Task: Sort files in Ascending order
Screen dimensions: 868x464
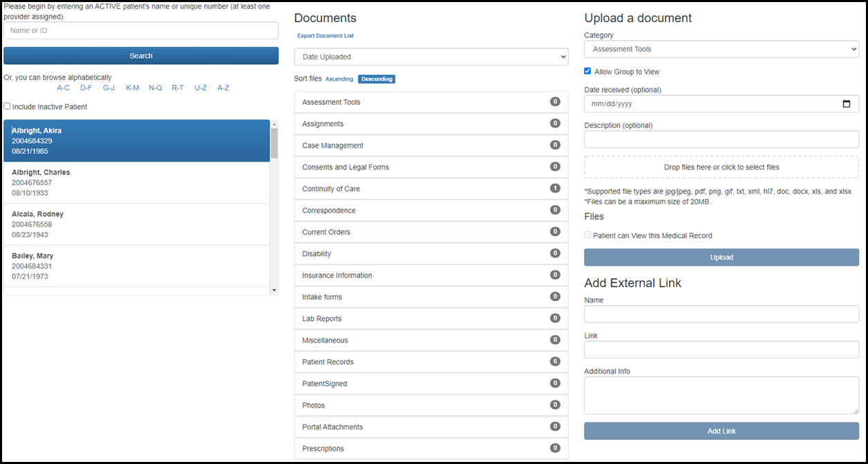Action: (x=339, y=79)
